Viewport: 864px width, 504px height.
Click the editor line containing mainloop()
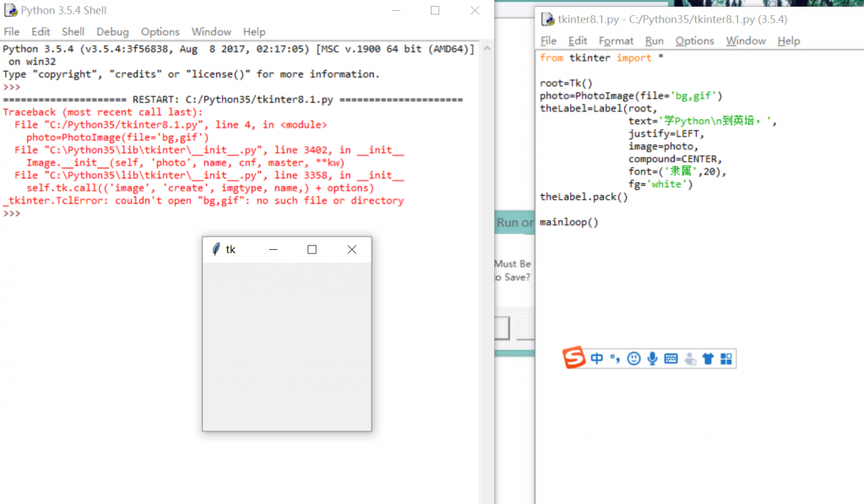coord(568,222)
